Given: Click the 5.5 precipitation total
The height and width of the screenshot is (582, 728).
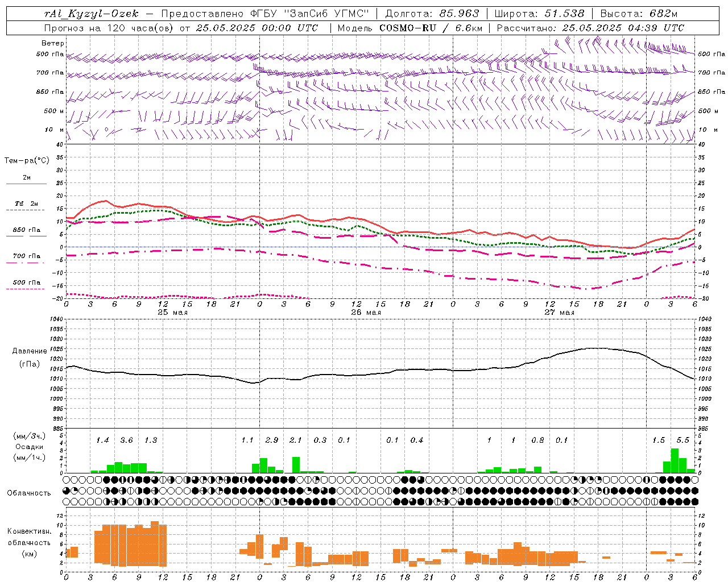Looking at the screenshot, I should tap(682, 440).
